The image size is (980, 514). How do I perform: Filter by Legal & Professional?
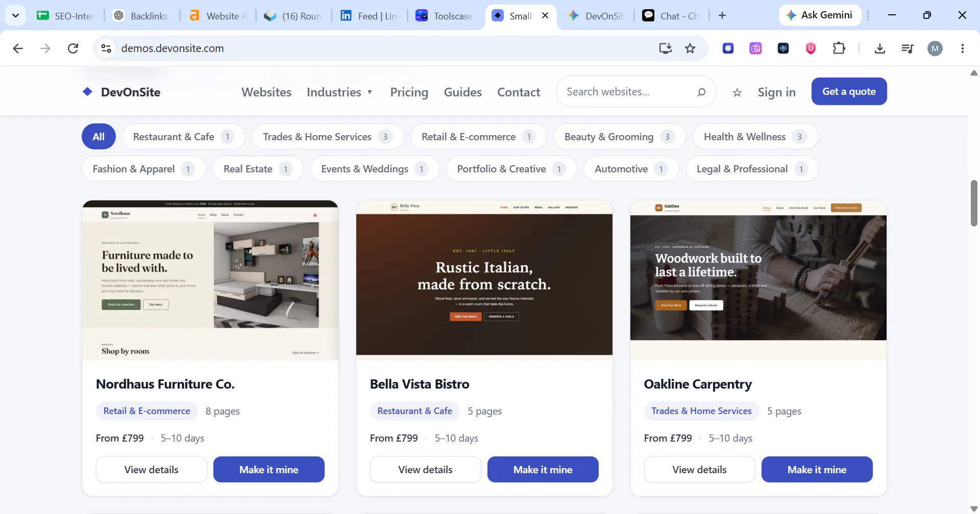coord(752,169)
